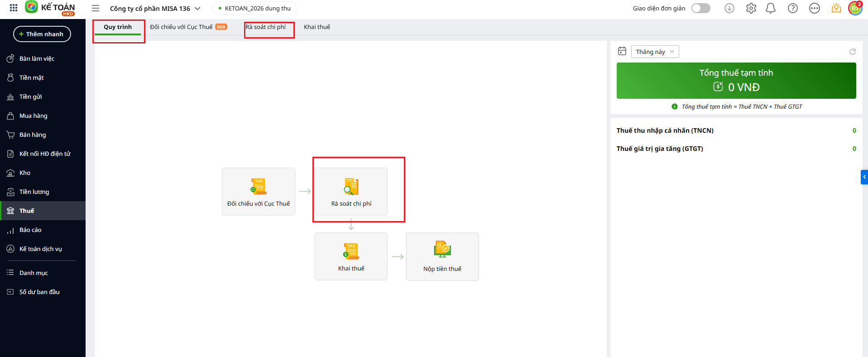Screen dimensions: 868x357
Task: Open the three-dots more options icon
Action: (814, 8)
